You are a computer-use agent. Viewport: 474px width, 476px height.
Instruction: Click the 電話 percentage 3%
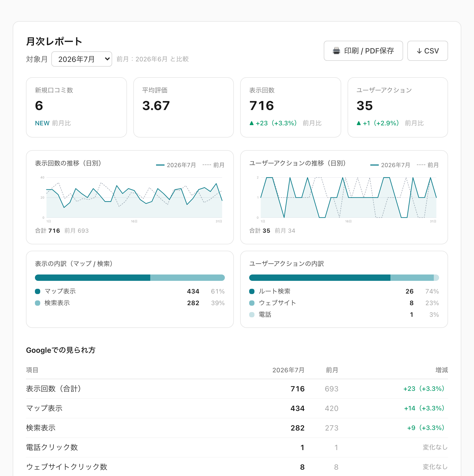coord(434,315)
